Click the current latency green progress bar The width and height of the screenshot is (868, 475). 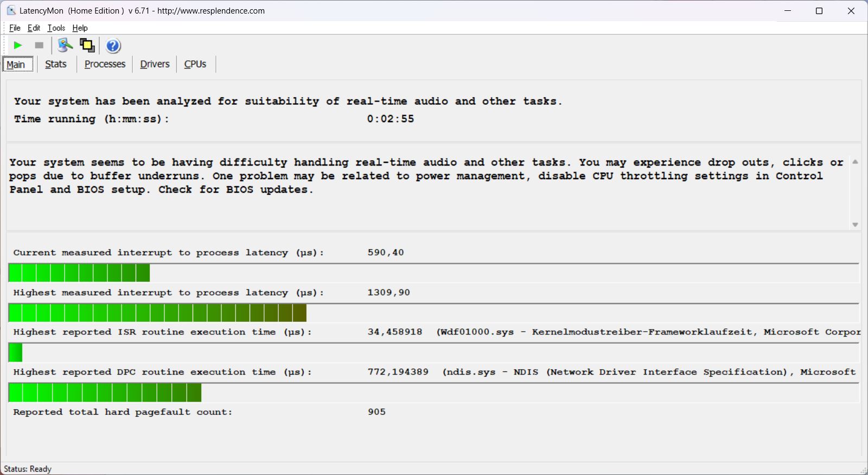(x=433, y=273)
